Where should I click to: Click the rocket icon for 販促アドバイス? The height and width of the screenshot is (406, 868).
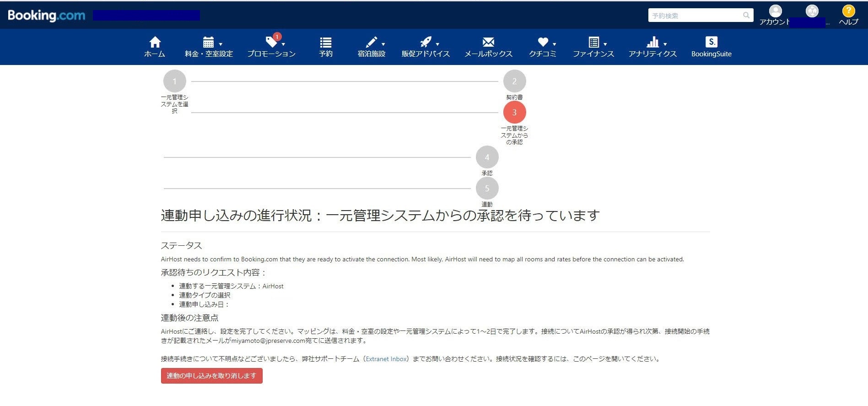[426, 42]
